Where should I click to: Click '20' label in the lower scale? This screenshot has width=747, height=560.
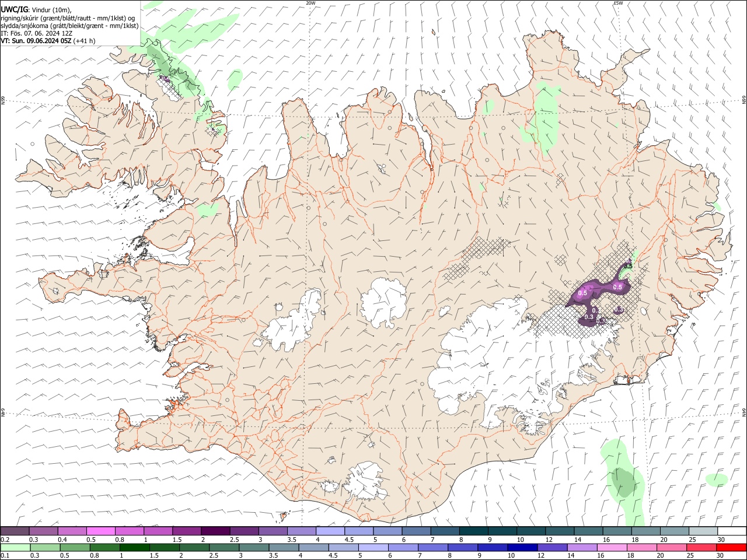coord(661,556)
